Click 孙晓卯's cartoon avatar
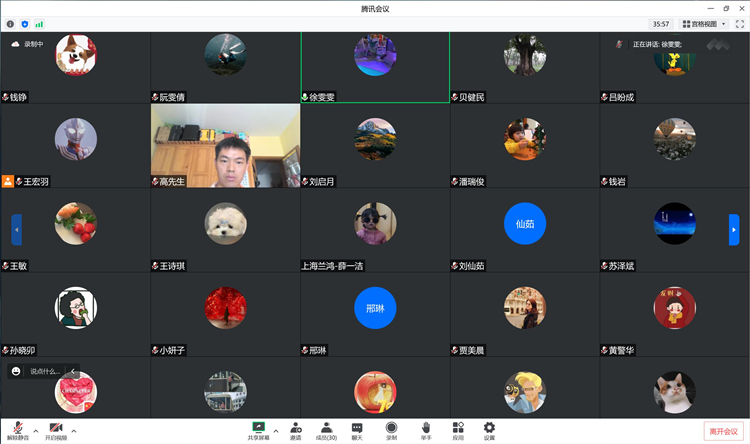750x444 pixels. point(76,308)
